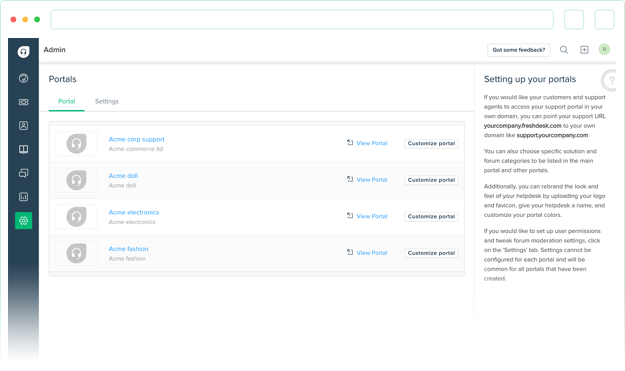Open the user avatar in top bar
Screen dimensions: 625x371
pyautogui.click(x=604, y=49)
